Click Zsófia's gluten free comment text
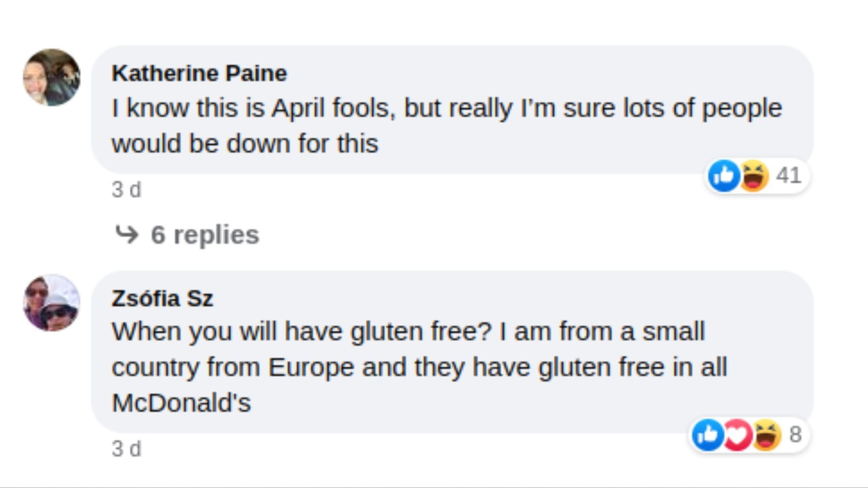868x488 pixels. point(408,332)
